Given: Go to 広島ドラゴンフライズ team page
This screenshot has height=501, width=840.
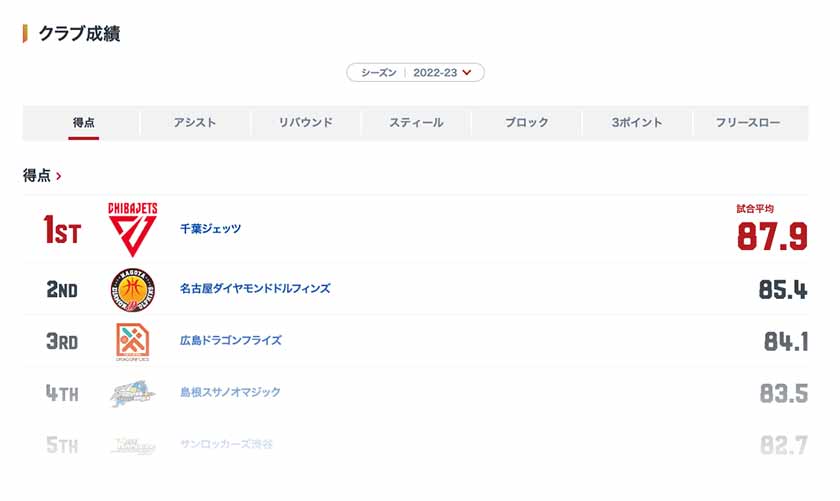Looking at the screenshot, I should click(230, 341).
